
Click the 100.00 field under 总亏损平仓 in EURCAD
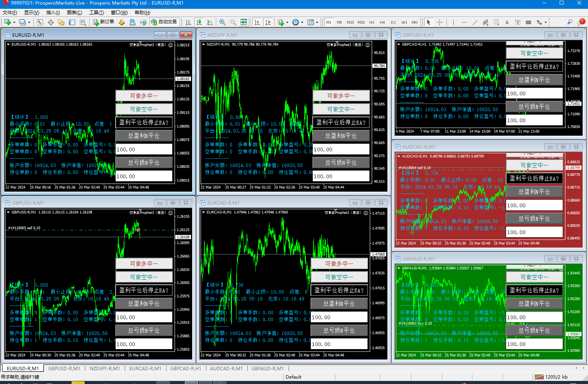tap(339, 344)
